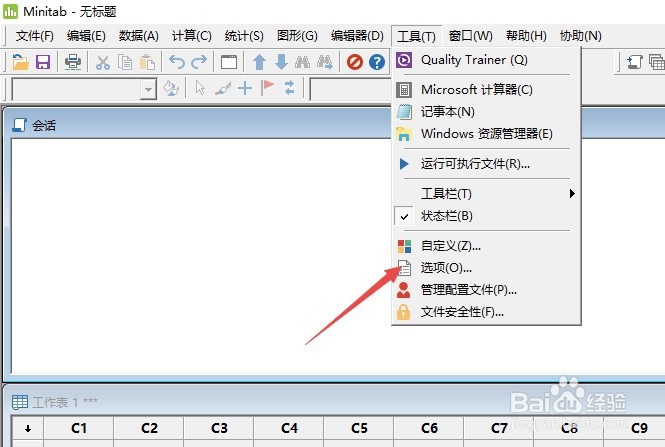The width and height of the screenshot is (665, 447).
Task: Close the 工具(T) menu header
Action: pos(416,36)
